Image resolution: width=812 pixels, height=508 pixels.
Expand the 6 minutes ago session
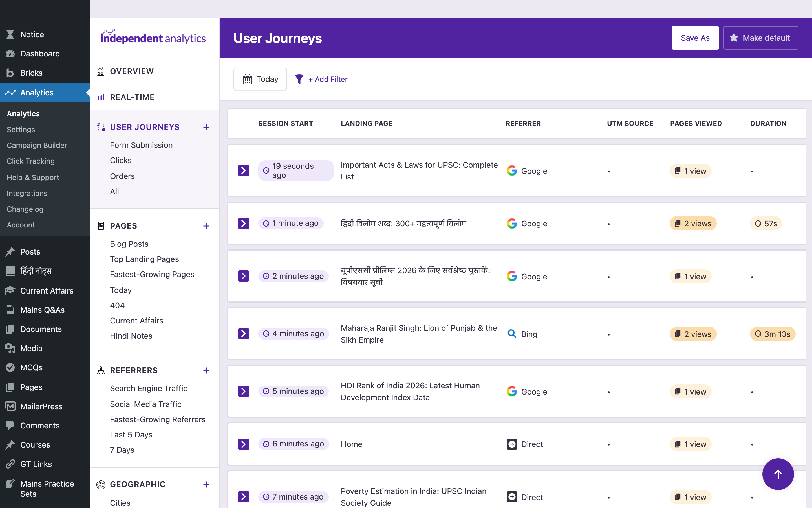pyautogui.click(x=244, y=444)
